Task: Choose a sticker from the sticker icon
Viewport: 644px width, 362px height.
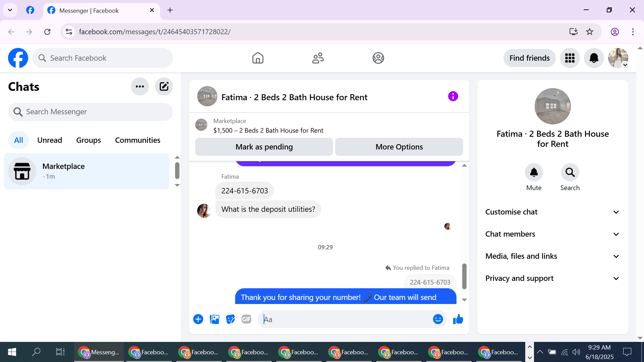Action: pyautogui.click(x=230, y=319)
